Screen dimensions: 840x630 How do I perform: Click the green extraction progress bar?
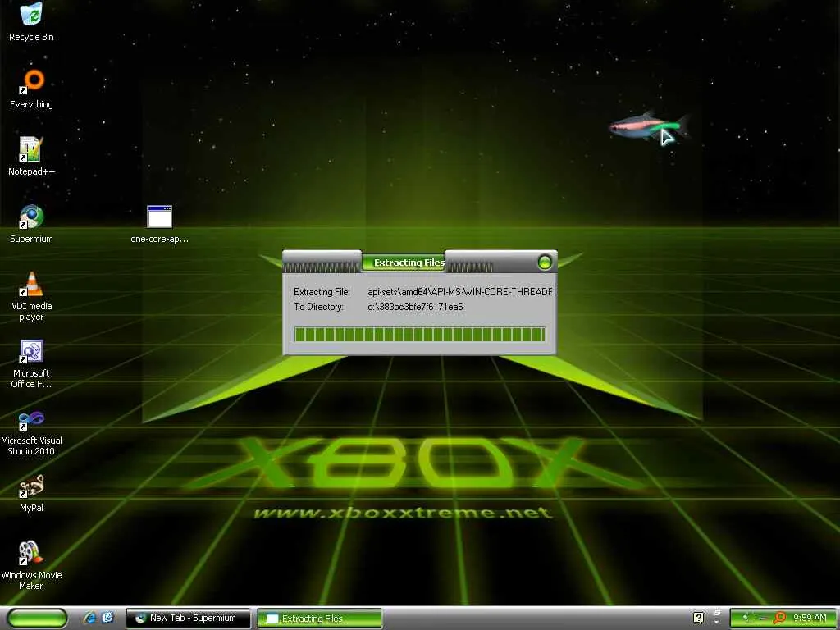pos(419,335)
